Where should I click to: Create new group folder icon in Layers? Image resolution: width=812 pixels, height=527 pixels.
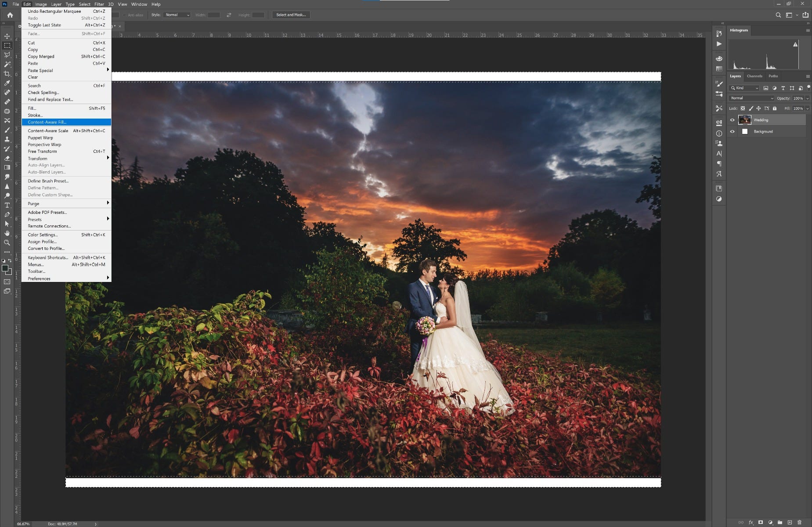point(780,523)
